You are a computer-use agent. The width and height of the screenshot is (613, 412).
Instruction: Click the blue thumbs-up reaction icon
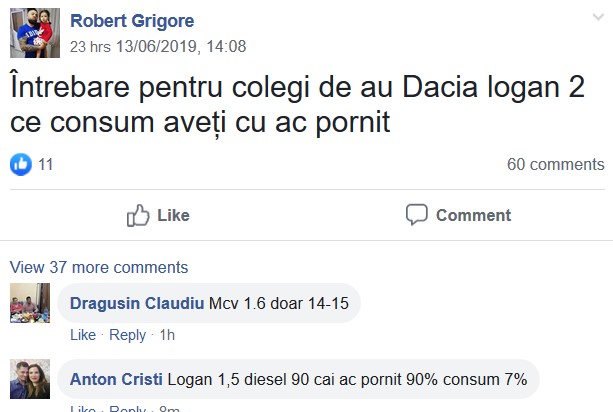pyautogui.click(x=21, y=165)
